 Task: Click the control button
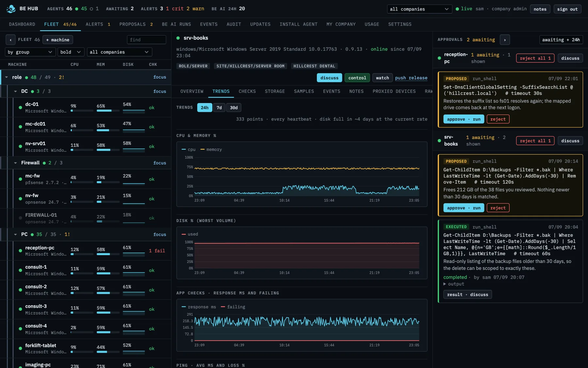click(357, 78)
